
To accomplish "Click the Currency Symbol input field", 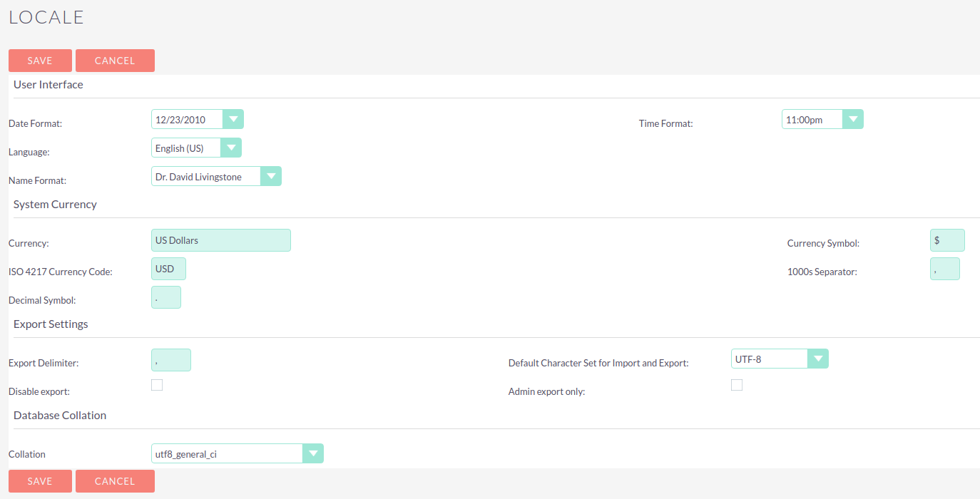I will coord(947,240).
